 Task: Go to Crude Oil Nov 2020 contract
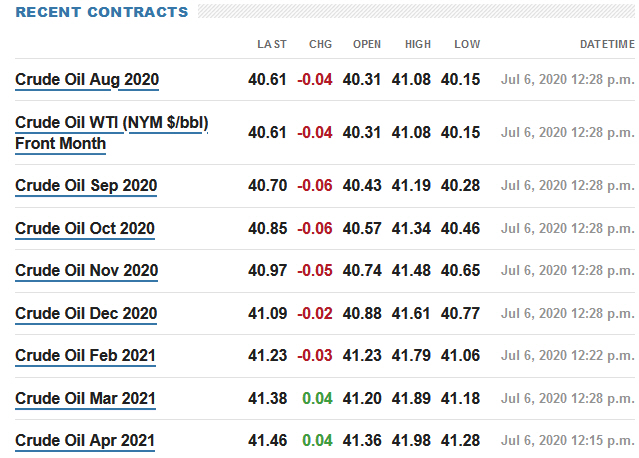pos(86,271)
